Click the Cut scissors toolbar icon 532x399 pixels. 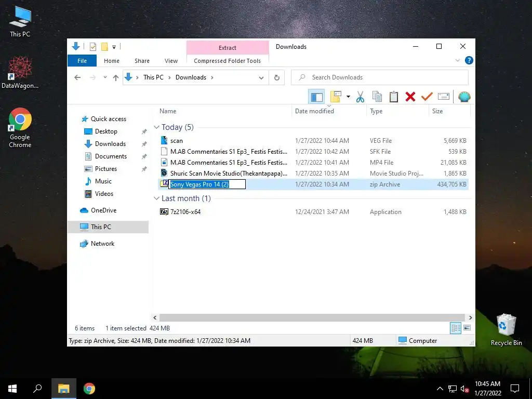pos(360,97)
